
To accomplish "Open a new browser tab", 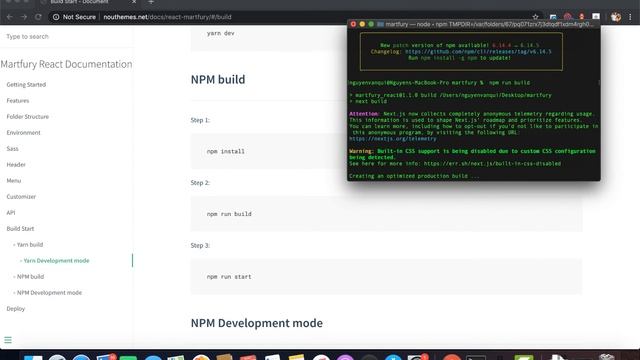I will click(151, 2).
